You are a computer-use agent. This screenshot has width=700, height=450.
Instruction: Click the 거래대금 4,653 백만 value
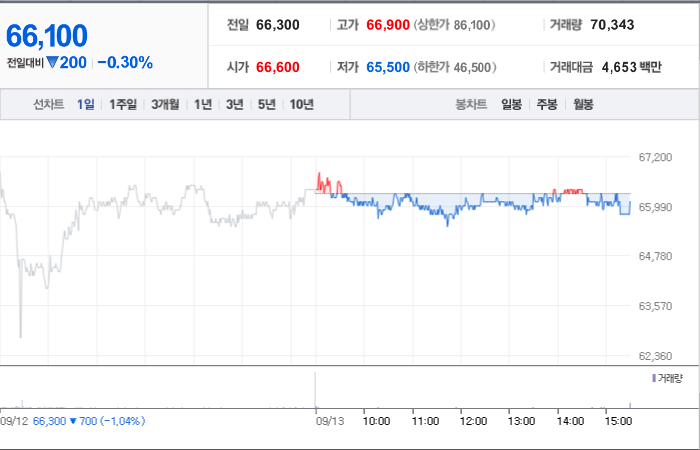[x=631, y=67]
